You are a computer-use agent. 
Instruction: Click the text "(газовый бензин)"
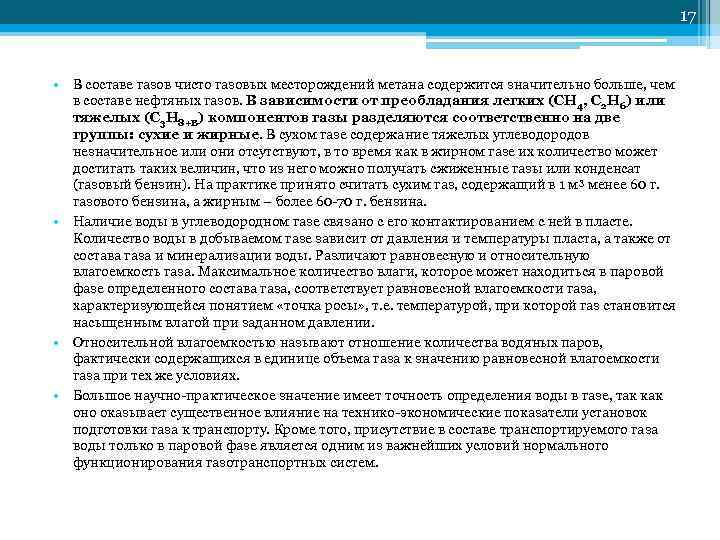[130, 185]
